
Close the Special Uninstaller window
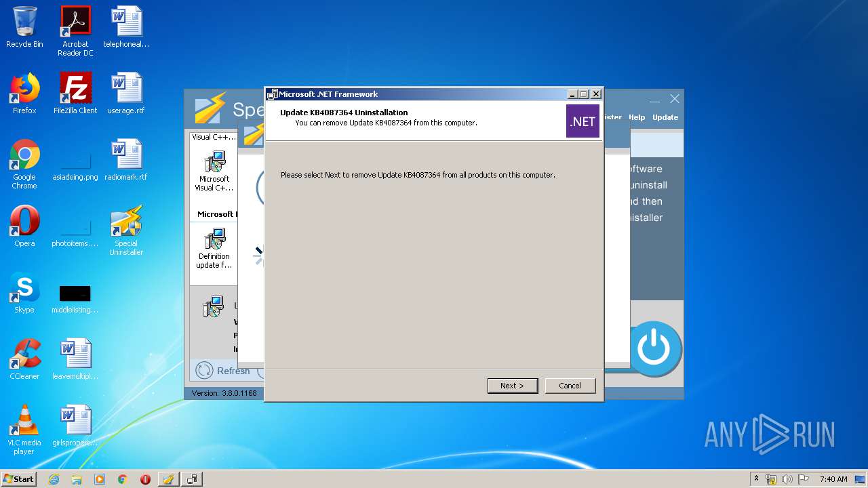[x=675, y=99]
